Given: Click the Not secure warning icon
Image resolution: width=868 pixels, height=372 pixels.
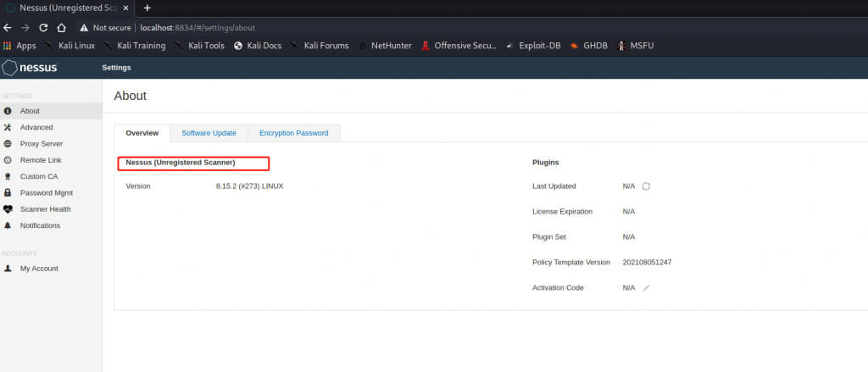Looking at the screenshot, I should (x=84, y=28).
